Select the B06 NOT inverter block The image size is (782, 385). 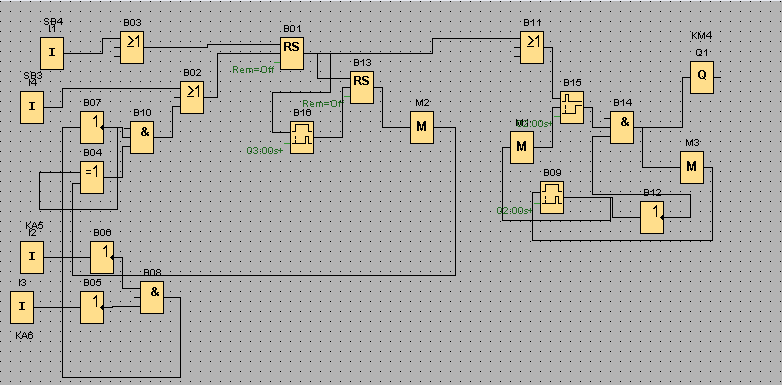[x=102, y=257]
